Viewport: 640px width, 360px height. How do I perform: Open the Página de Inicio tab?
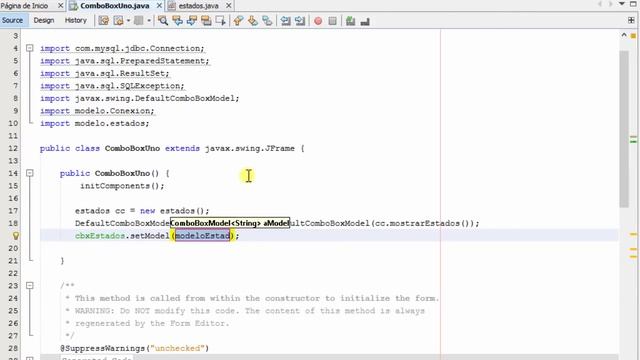pos(24,6)
